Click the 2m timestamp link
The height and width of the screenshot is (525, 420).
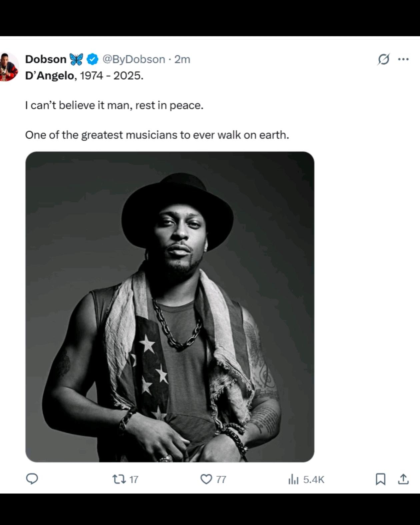tap(182, 59)
